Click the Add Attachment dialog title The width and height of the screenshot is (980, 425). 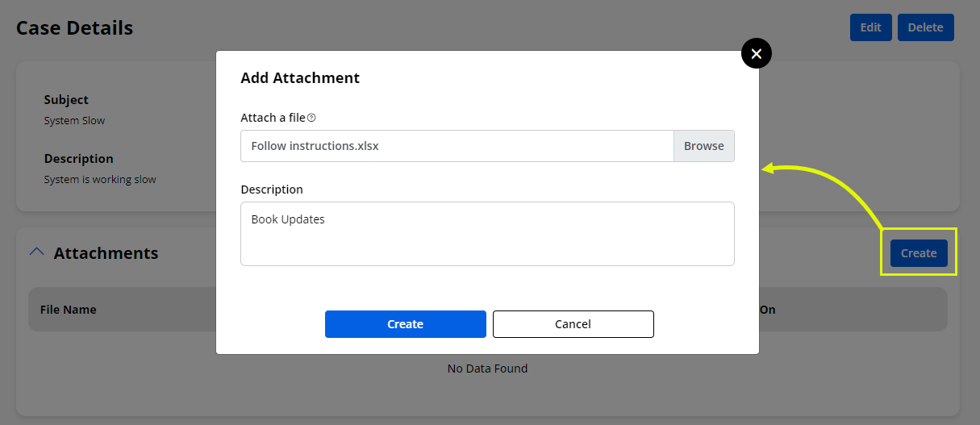coord(300,78)
